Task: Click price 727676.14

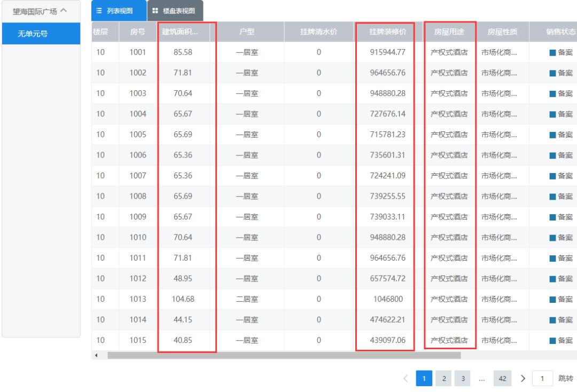Action: 388,114
